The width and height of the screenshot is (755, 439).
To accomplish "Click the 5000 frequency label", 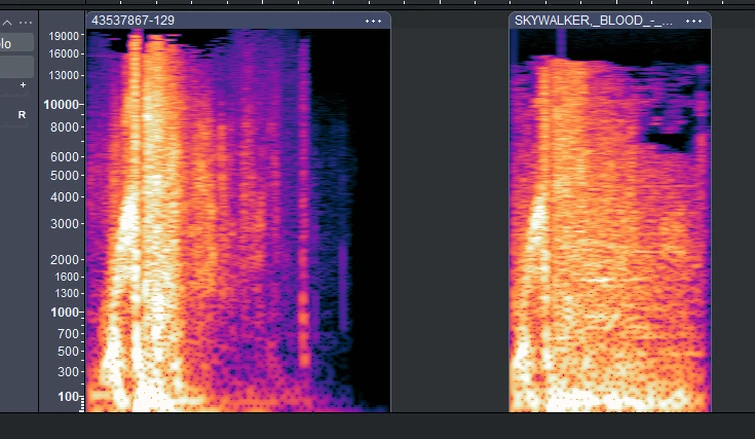I will (x=65, y=176).
